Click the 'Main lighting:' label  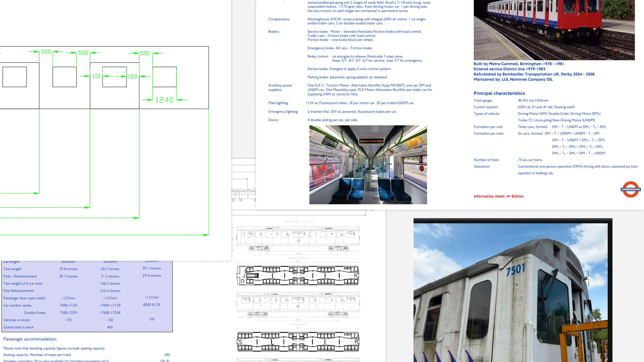pyautogui.click(x=278, y=103)
